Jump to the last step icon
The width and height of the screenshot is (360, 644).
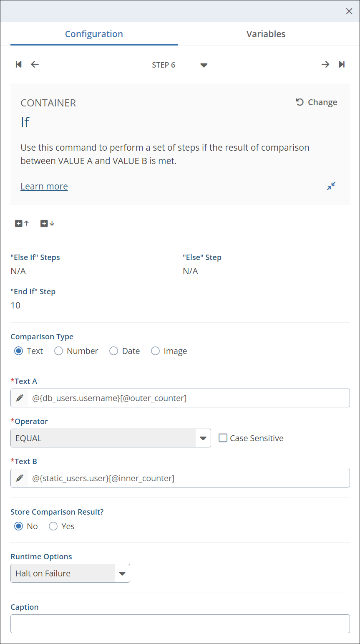(x=342, y=64)
